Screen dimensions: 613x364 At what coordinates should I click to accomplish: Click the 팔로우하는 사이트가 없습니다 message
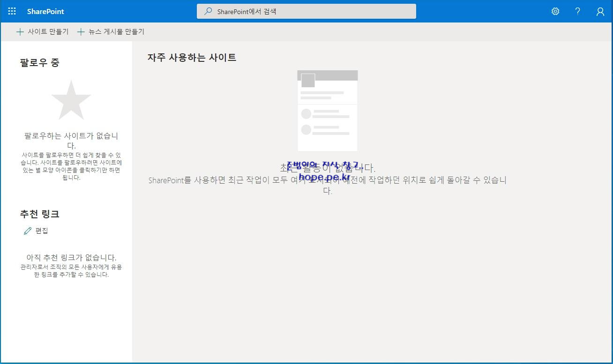pyautogui.click(x=71, y=141)
